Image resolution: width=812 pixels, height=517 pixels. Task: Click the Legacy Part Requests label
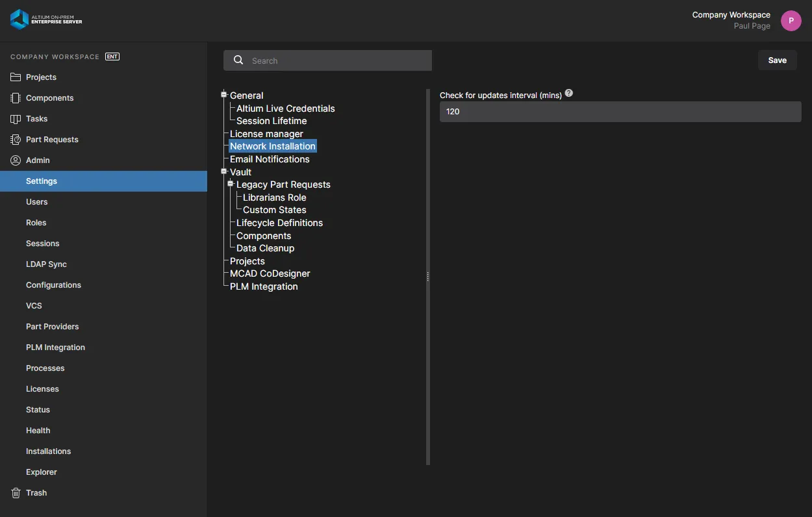coord(283,184)
